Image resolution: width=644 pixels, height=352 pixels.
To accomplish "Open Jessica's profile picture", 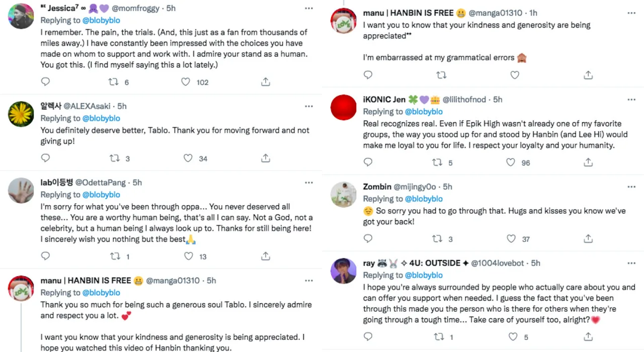I will pyautogui.click(x=21, y=16).
